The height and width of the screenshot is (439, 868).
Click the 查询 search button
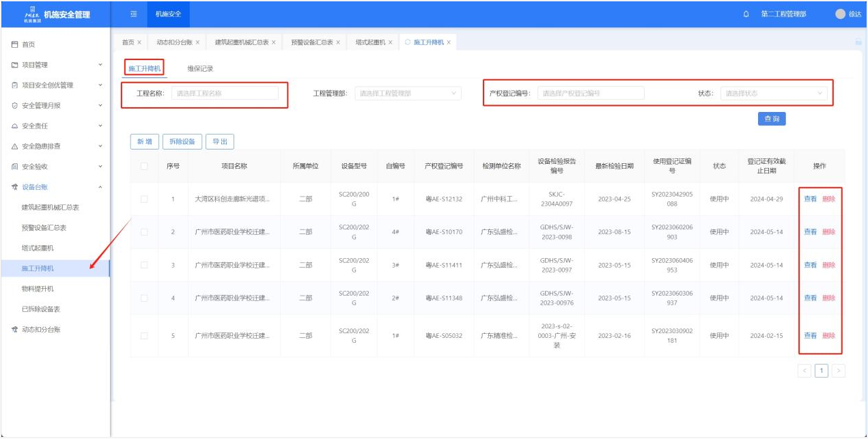tap(772, 119)
